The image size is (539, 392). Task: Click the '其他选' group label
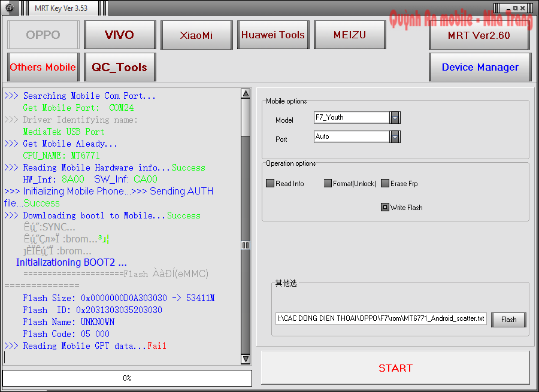[x=286, y=283]
